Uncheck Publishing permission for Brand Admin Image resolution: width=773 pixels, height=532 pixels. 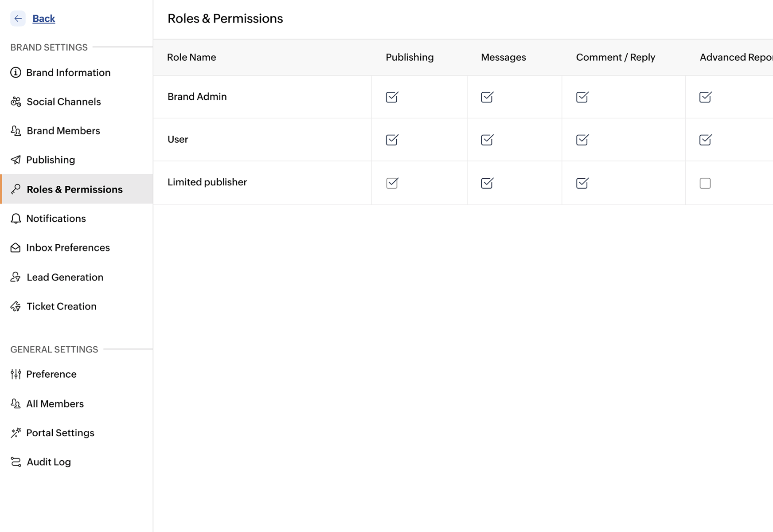tap(392, 97)
